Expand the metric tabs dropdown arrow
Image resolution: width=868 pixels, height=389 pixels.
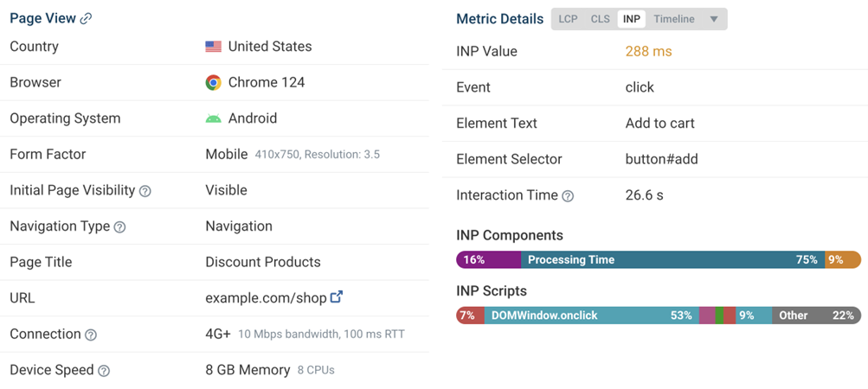coord(714,19)
